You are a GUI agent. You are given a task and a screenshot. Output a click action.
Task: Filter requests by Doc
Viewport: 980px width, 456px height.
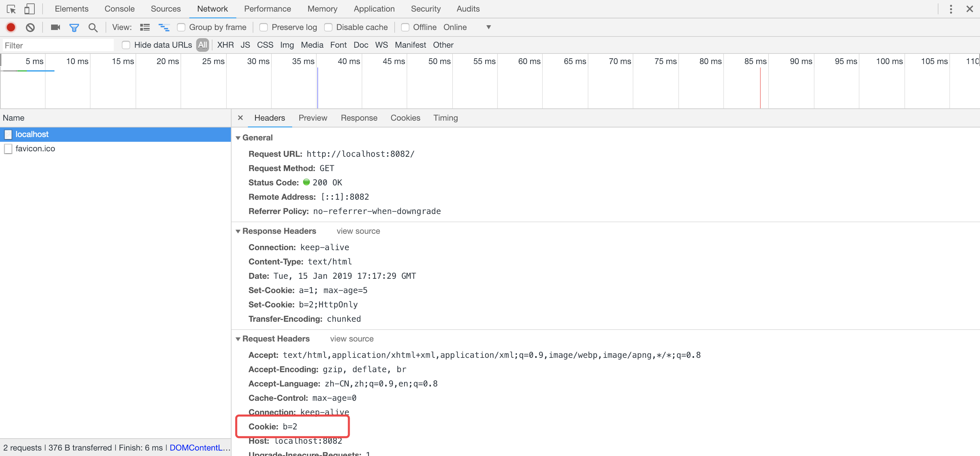pos(361,45)
